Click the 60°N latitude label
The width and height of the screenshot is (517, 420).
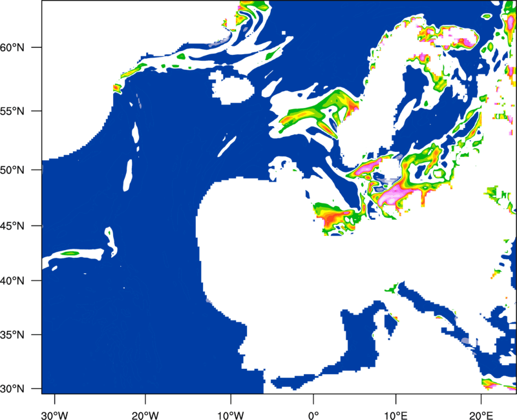coord(12,48)
